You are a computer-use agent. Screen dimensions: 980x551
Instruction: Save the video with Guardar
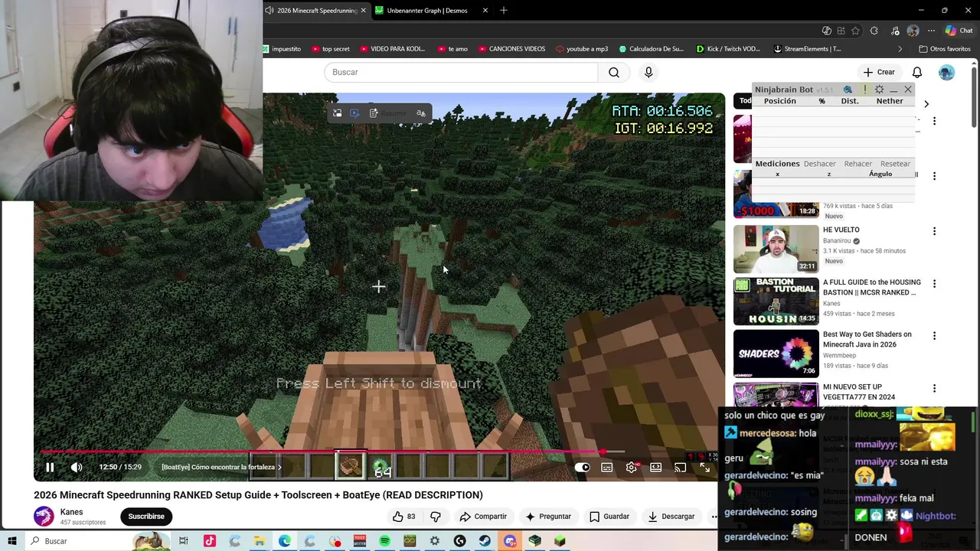(609, 517)
